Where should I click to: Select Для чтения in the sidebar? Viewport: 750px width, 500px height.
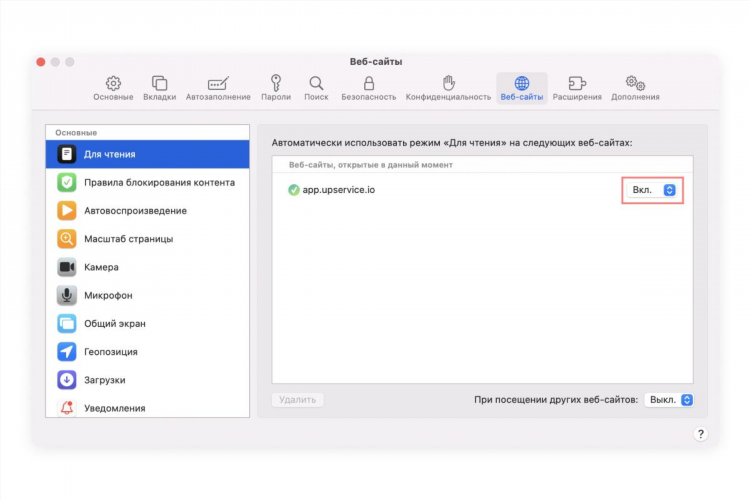tap(147, 154)
